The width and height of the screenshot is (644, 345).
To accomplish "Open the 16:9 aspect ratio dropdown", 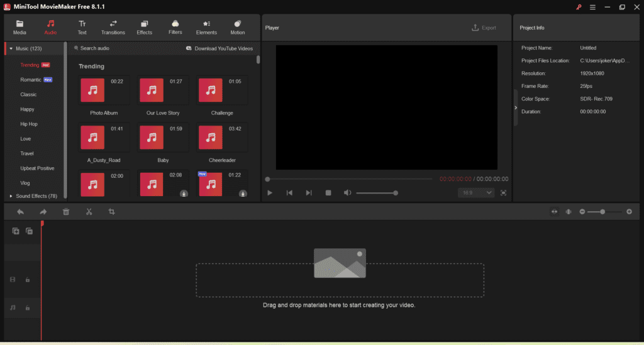I will (476, 193).
